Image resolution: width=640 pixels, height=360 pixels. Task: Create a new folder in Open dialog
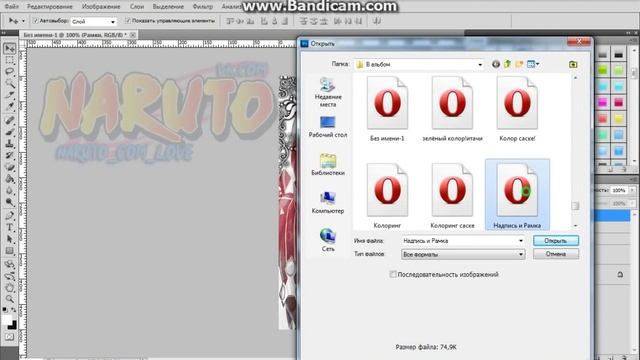click(519, 64)
